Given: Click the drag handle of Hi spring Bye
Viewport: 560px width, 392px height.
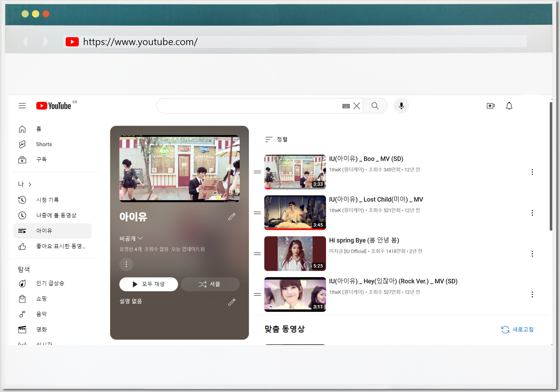Looking at the screenshot, I should pos(257,254).
